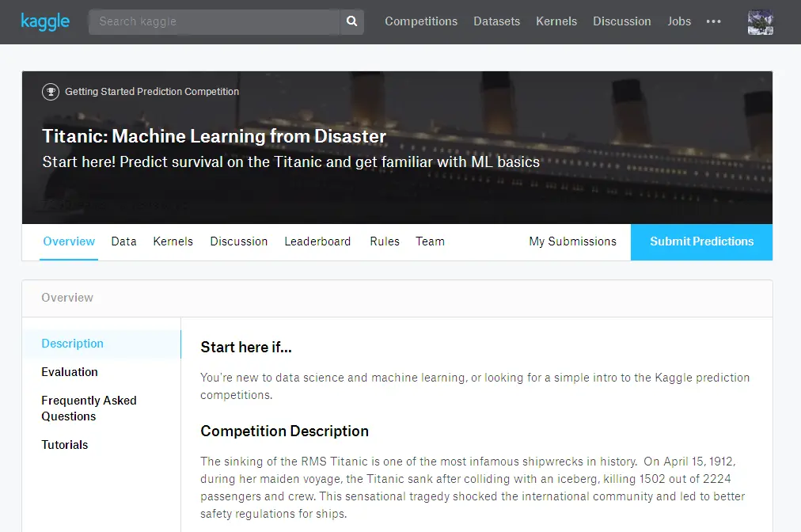Image resolution: width=801 pixels, height=532 pixels.
Task: Click the Kaggle logo
Action: pos(45,21)
